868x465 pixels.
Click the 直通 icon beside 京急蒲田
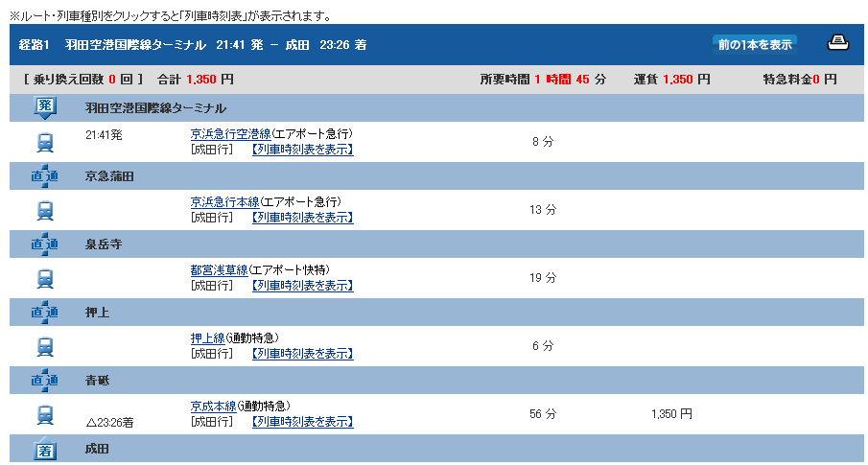pyautogui.click(x=45, y=176)
